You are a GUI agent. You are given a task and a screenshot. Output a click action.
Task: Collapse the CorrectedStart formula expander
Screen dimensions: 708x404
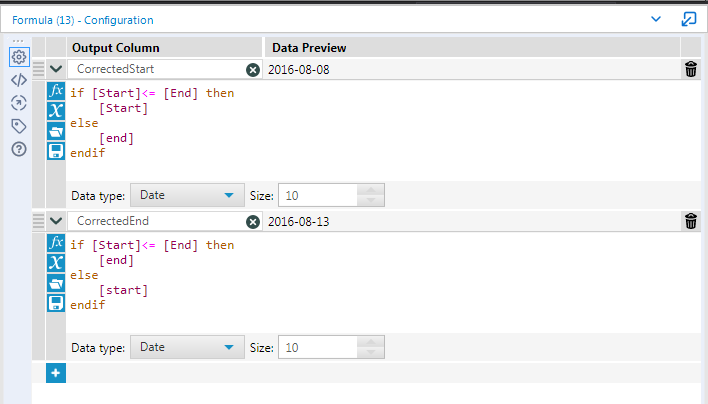(x=56, y=69)
